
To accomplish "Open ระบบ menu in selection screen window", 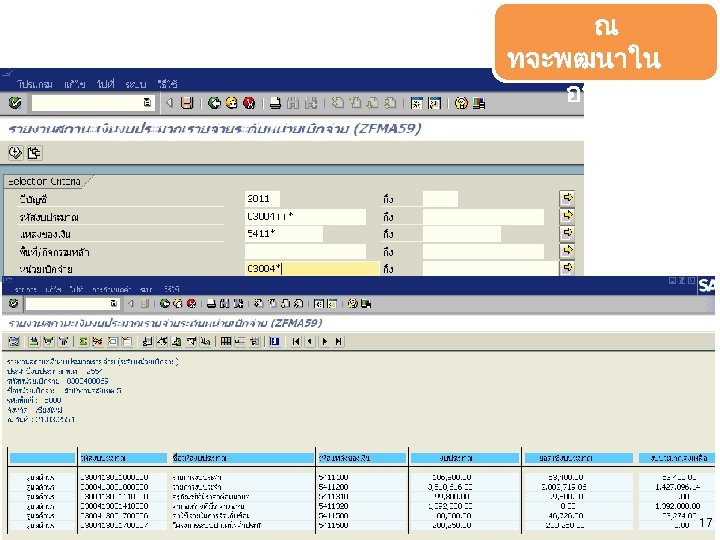I will point(135,84).
